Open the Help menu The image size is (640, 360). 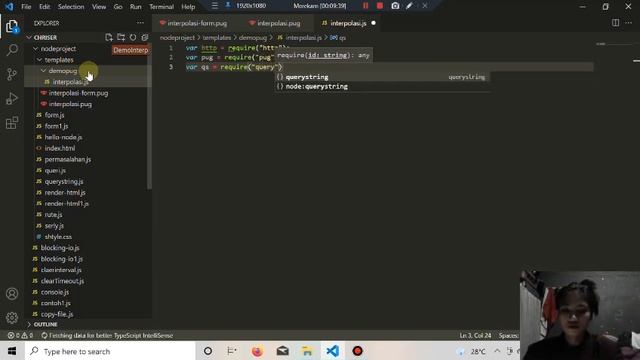[188, 7]
